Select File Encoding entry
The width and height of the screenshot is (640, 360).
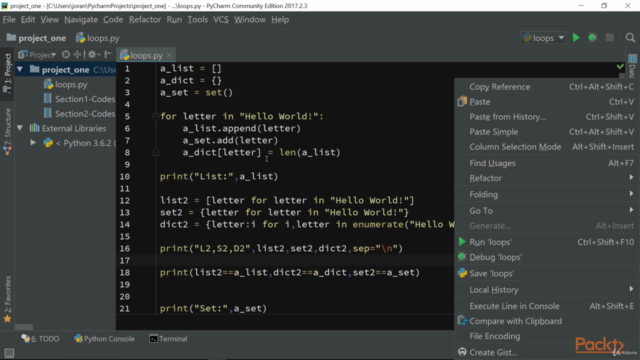coord(546,336)
